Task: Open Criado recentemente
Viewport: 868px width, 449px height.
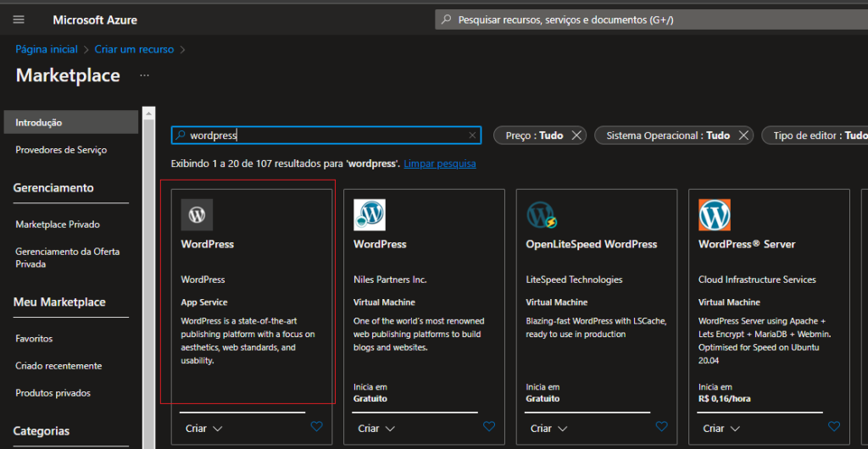Action: (x=58, y=366)
